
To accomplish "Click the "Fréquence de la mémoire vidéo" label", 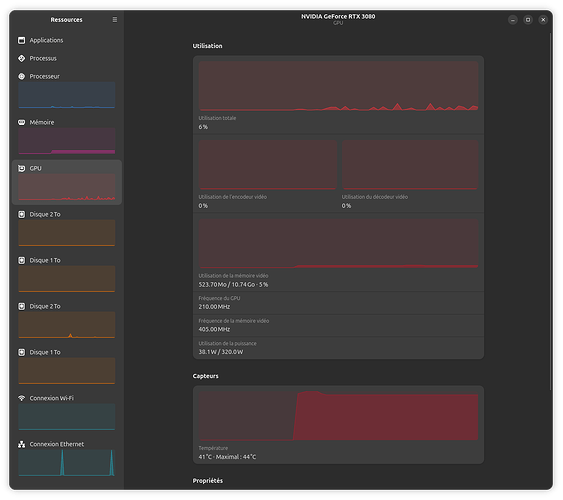I will coord(234,321).
